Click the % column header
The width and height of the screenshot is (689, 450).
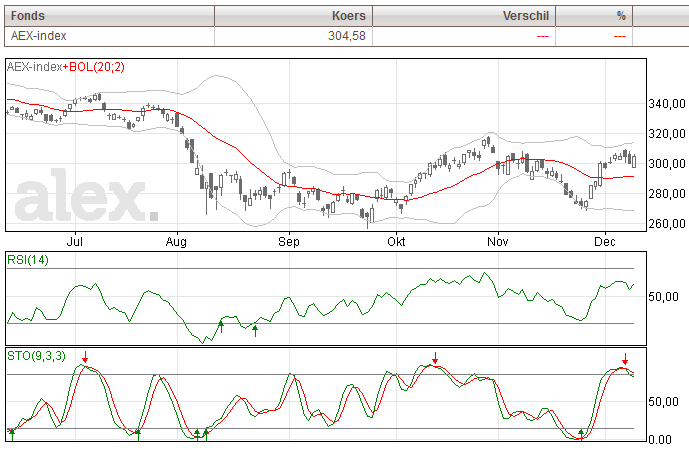[x=594, y=16]
